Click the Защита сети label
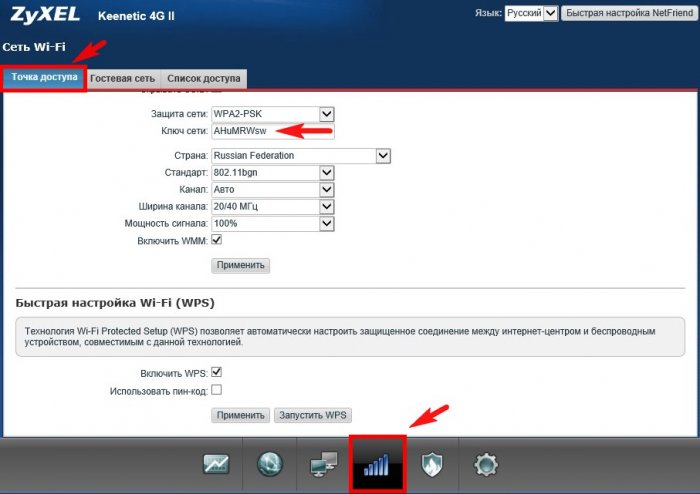 point(179,114)
